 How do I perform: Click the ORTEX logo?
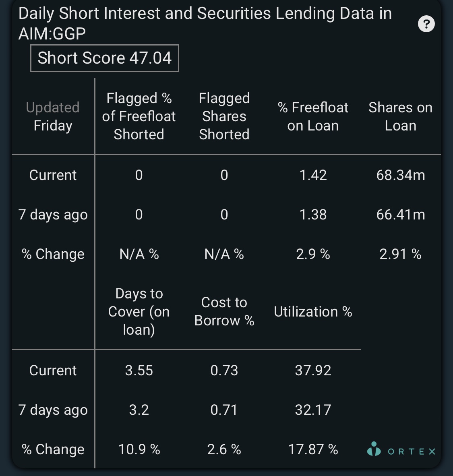[401, 449]
